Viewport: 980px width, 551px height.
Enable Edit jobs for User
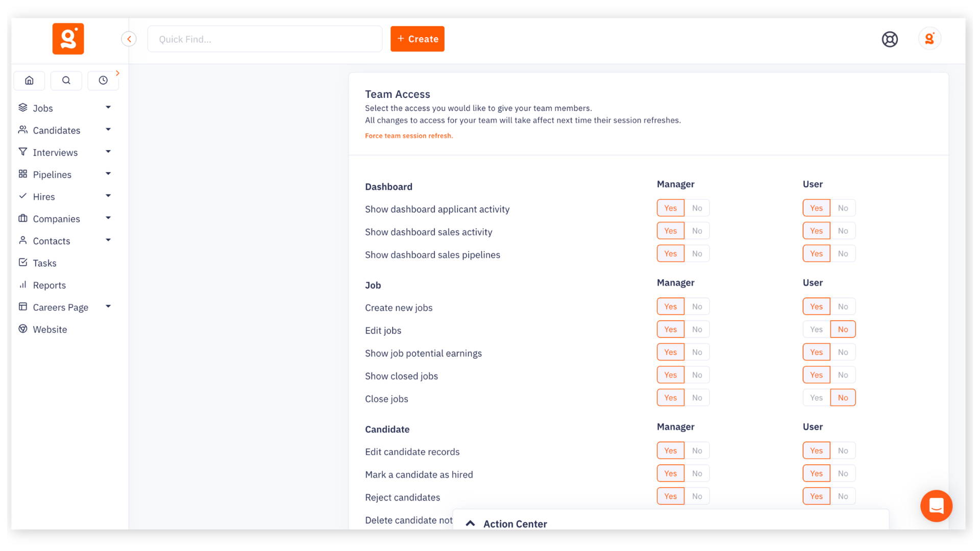click(x=816, y=329)
